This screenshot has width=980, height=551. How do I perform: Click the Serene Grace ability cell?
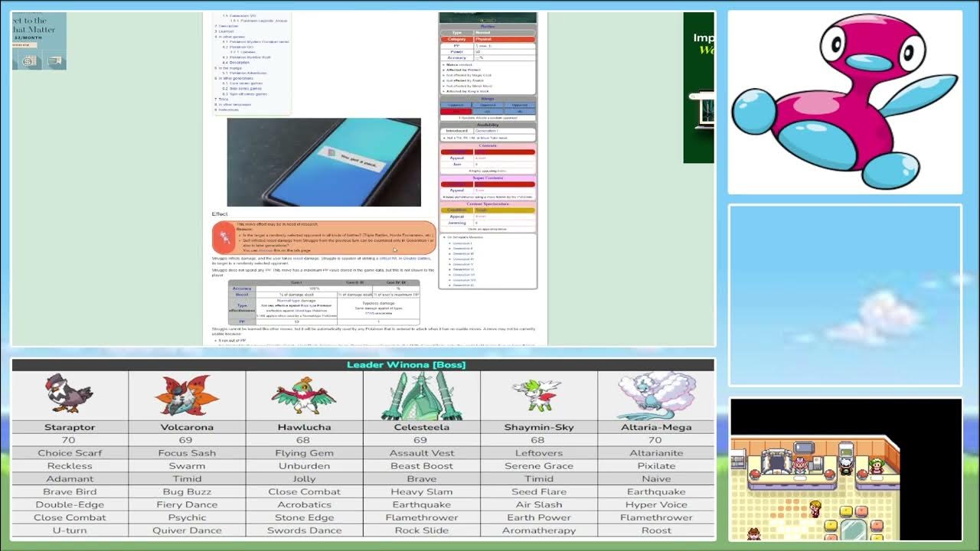[x=538, y=466]
